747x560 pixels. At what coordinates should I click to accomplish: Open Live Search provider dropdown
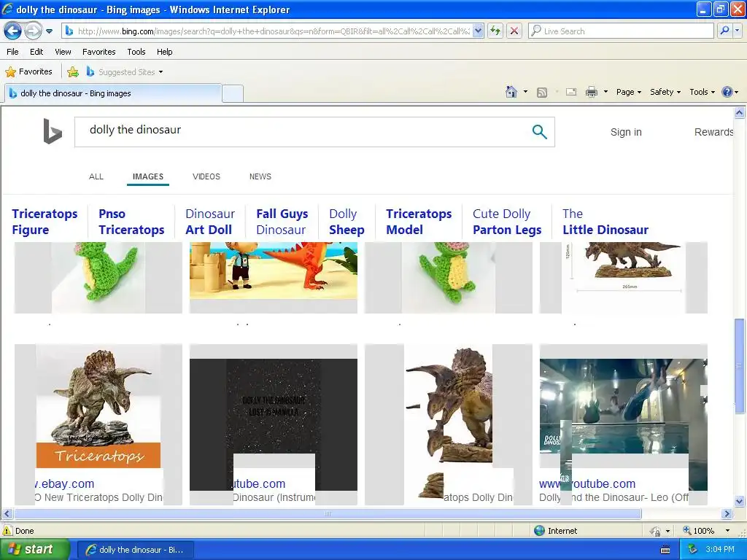click(x=737, y=31)
